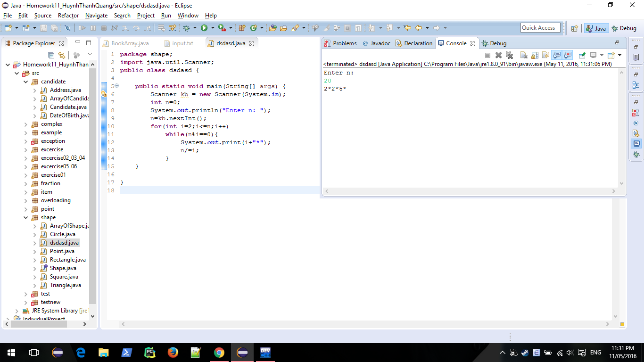Toggle Show Console When Standard Out Changes
Screen dimensions: 644x362
tap(557, 55)
